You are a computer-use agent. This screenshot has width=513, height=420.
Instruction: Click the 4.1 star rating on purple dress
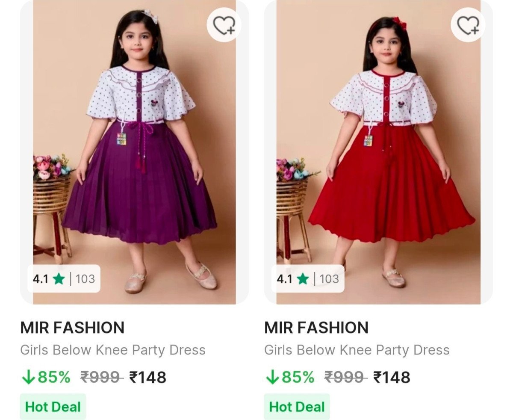click(x=48, y=279)
